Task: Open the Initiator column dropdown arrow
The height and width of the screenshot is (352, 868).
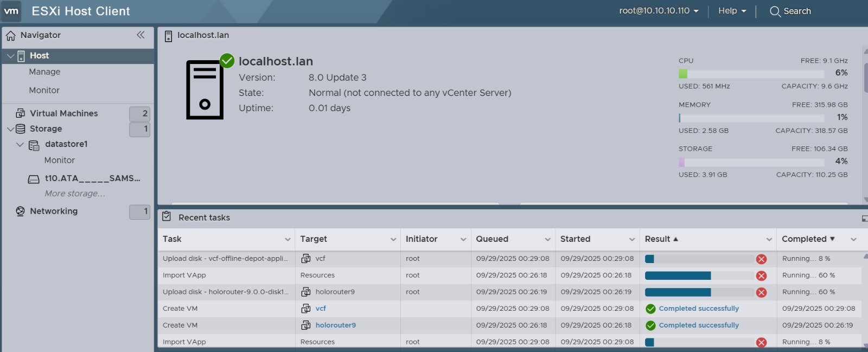Action: pos(463,240)
